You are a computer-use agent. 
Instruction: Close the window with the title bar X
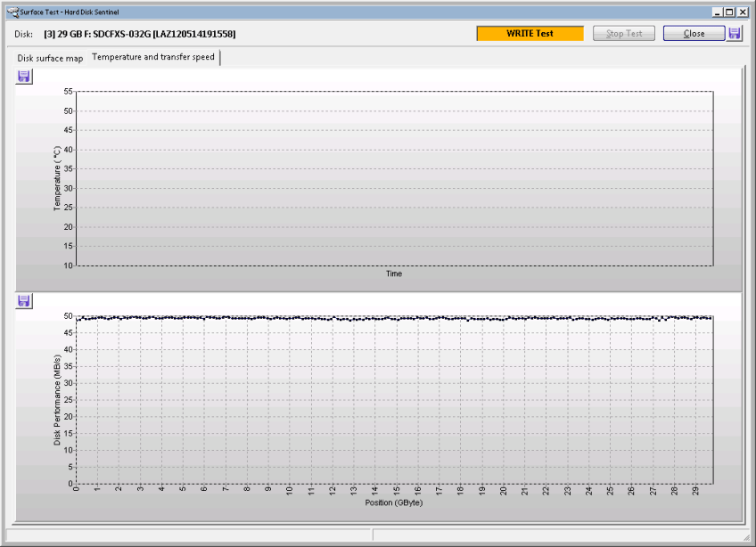point(744,12)
